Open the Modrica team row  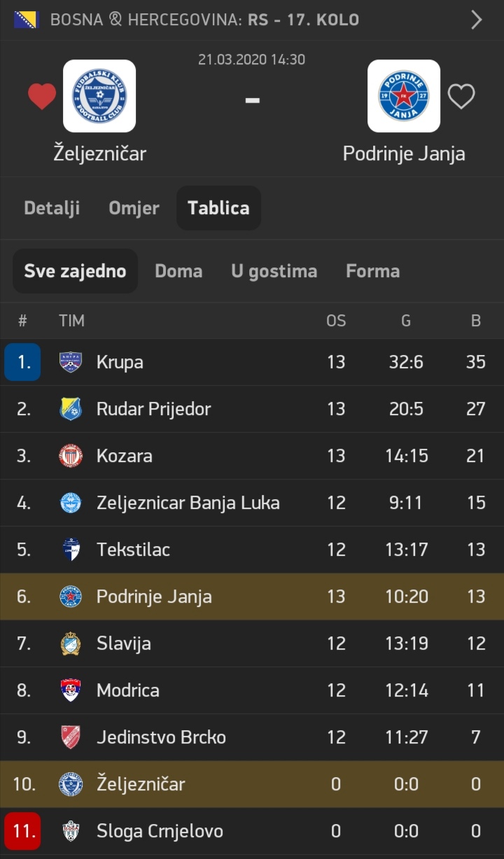[x=252, y=690]
